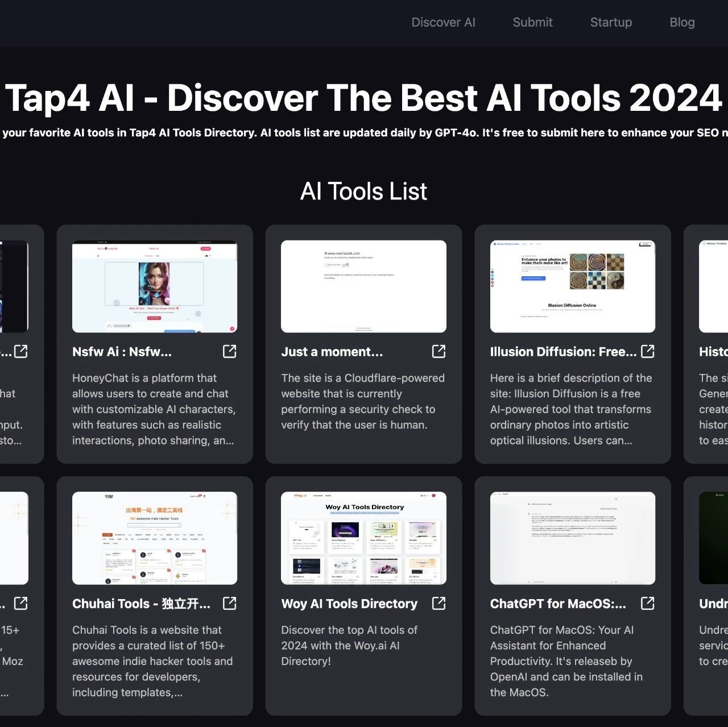This screenshot has height=727, width=728.
Task: Open the ChatGPT for MacOS screenshot thumbnail
Action: coord(573,538)
